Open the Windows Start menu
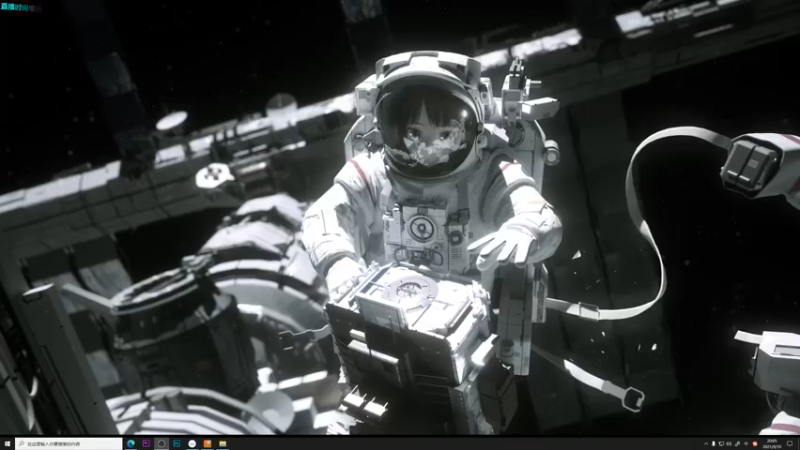Viewport: 800px width, 450px height. [x=7, y=444]
